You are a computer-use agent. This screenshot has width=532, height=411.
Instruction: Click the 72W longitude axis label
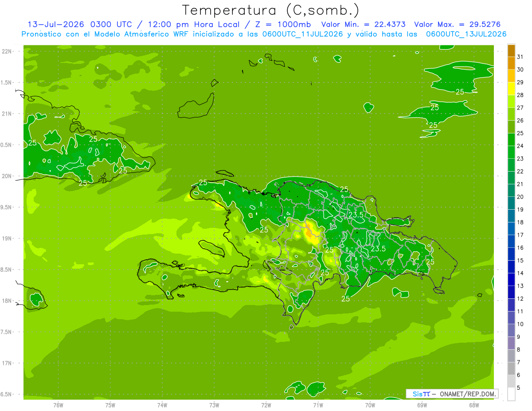(x=266, y=405)
